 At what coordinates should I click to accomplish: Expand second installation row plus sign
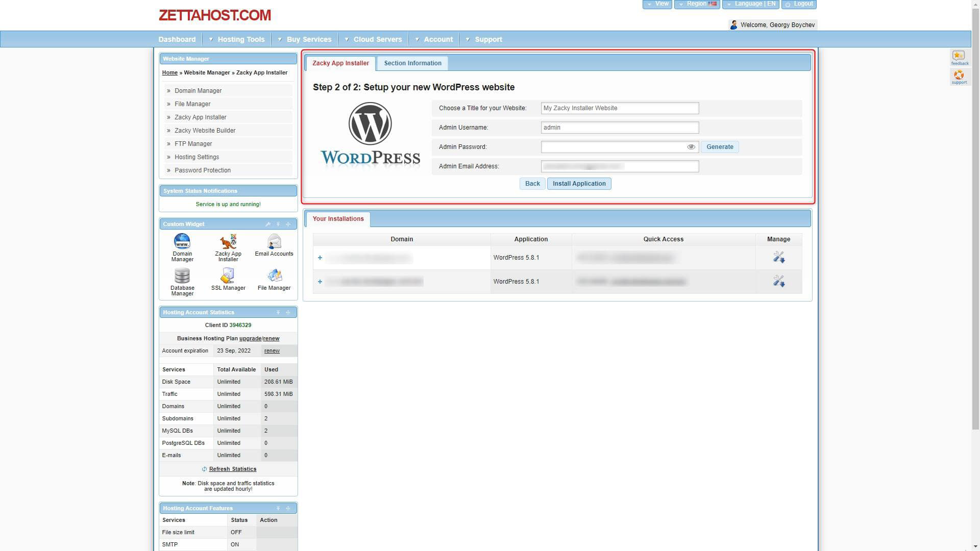click(x=320, y=282)
